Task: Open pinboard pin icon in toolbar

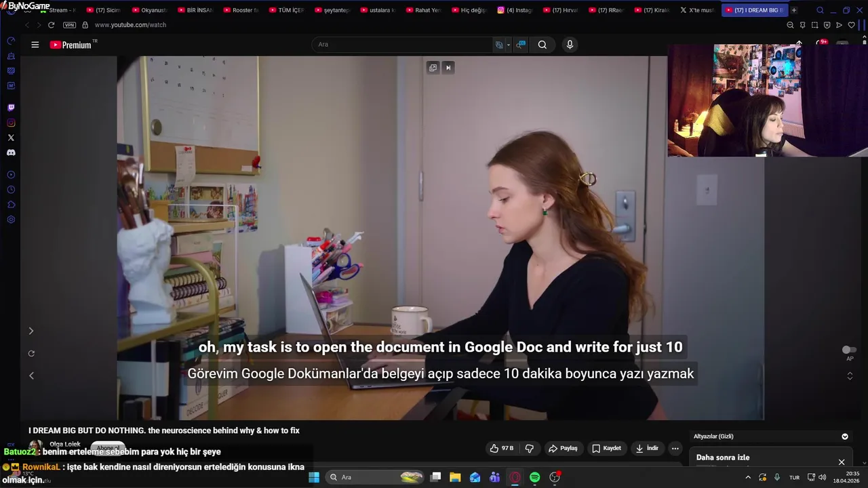Action: click(x=802, y=25)
